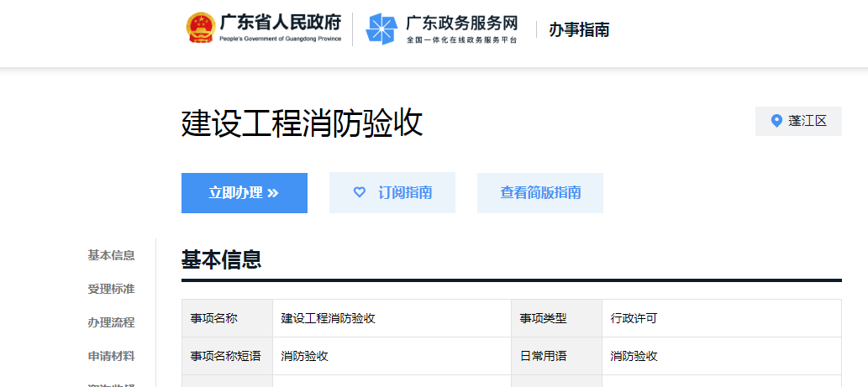Click the 事项名称 table label cell

point(227,318)
